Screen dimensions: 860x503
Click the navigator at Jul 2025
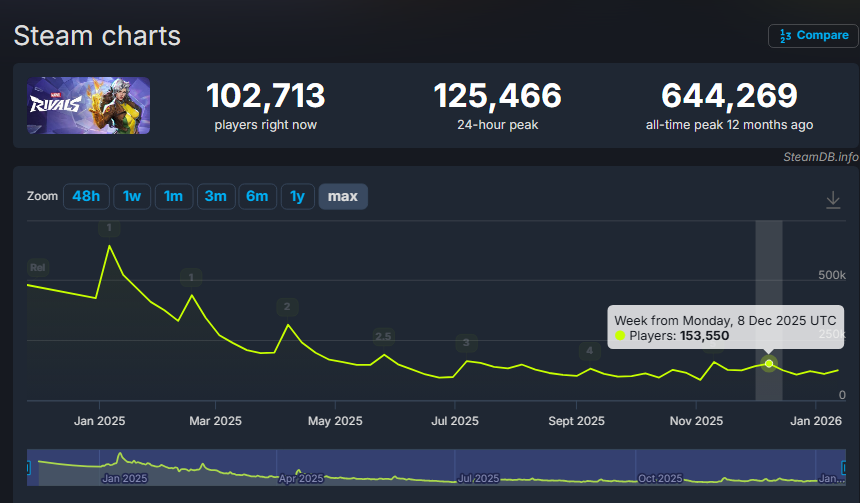coord(478,478)
